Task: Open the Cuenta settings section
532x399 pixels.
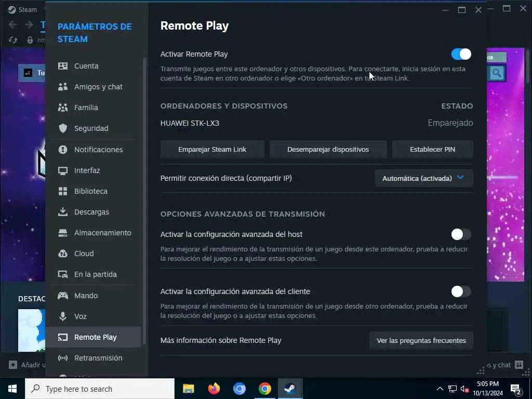Action: coord(93,66)
